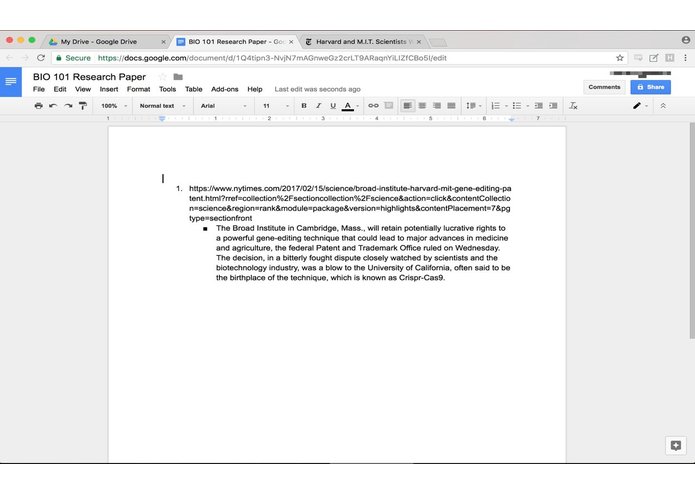Center align the text
The width and height of the screenshot is (695, 494).
422,106
